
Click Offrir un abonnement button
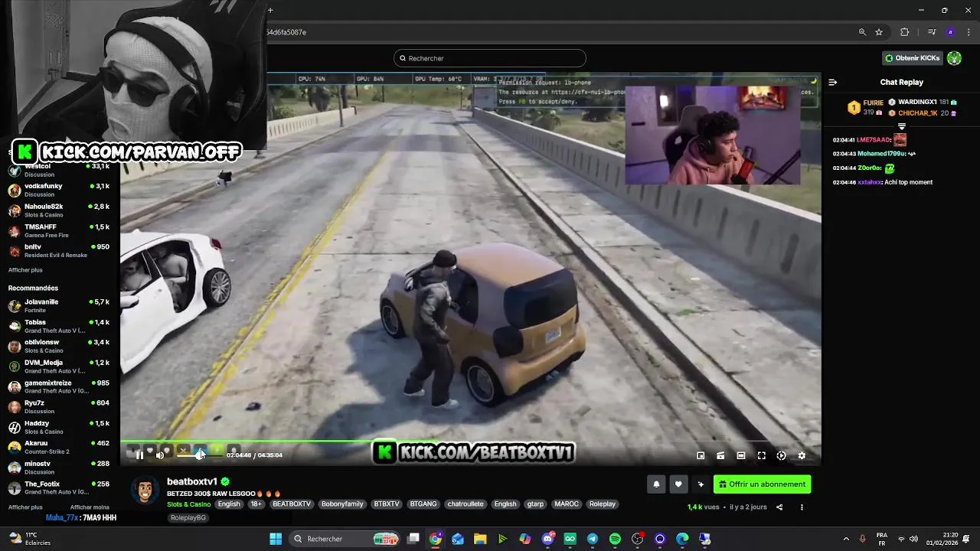click(x=762, y=484)
